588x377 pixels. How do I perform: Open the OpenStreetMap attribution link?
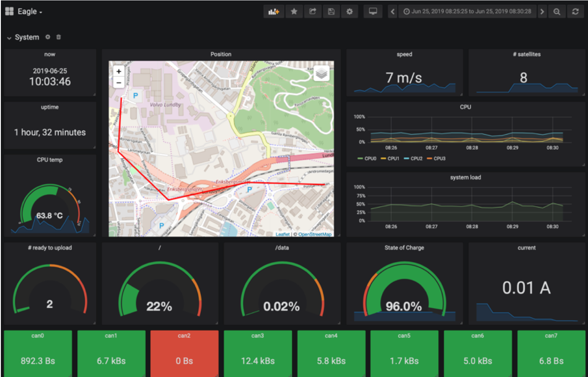[315, 234]
